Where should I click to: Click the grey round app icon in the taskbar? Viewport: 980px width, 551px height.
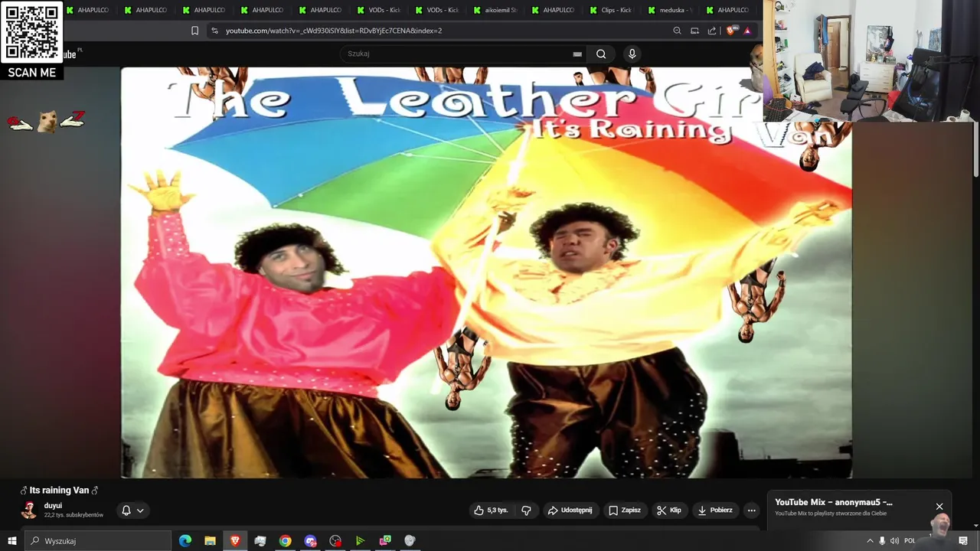410,541
